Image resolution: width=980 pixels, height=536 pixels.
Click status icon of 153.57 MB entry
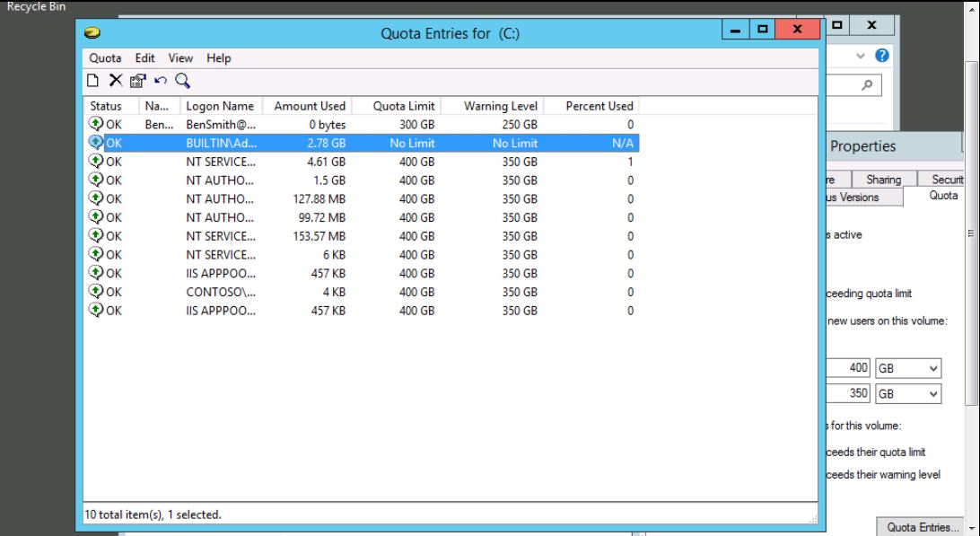96,236
